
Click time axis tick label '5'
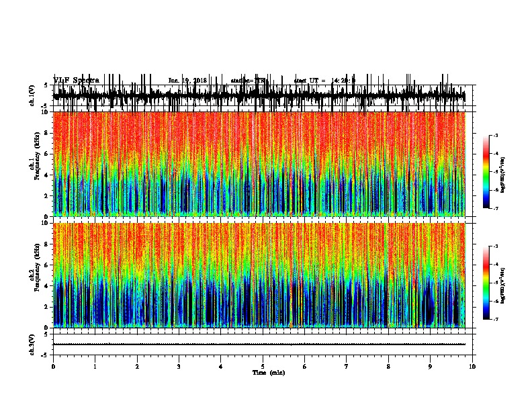[x=263, y=367]
